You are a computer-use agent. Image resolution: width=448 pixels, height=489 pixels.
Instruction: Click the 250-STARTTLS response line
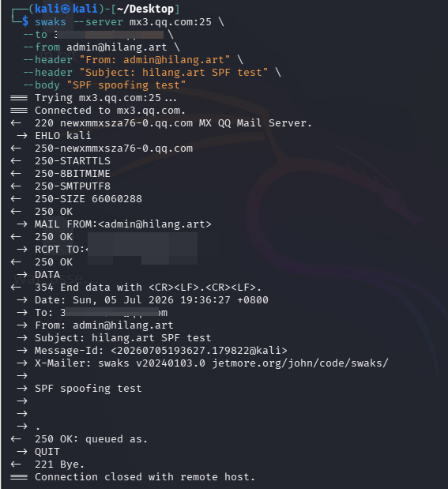pos(73,161)
